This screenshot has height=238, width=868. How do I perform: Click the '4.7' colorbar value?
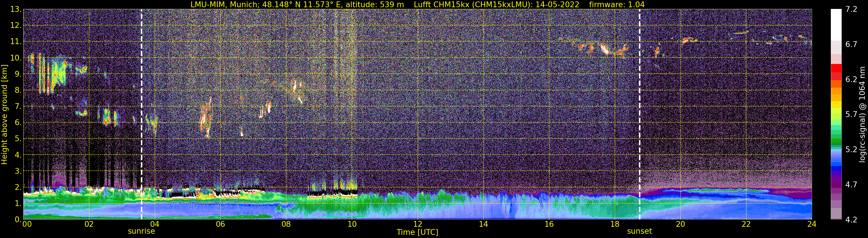tap(851, 184)
